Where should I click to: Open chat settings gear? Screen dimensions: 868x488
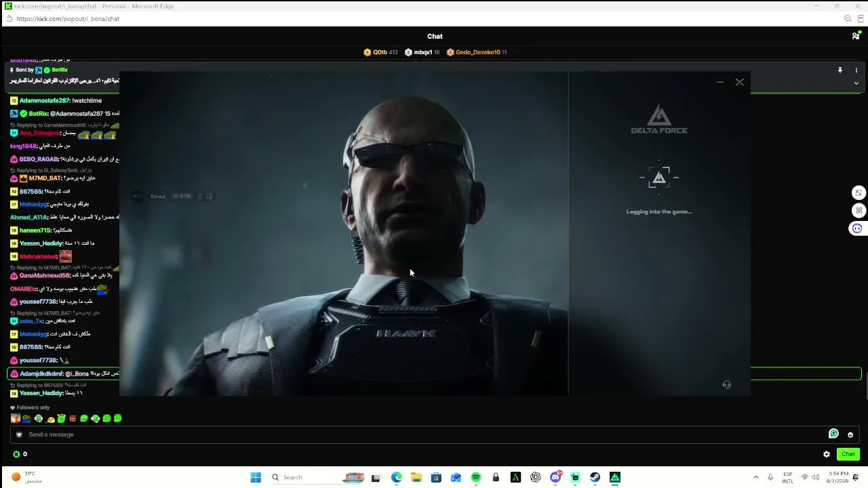pyautogui.click(x=827, y=454)
